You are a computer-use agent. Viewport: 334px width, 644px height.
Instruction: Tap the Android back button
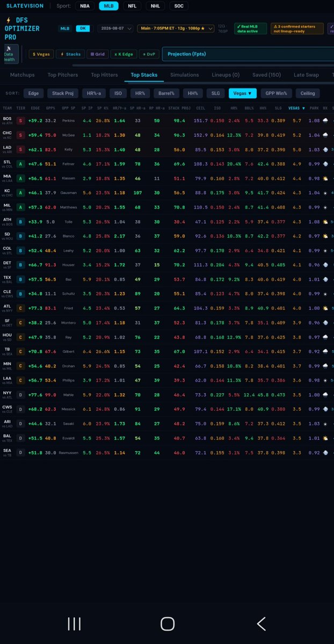tap(261, 624)
